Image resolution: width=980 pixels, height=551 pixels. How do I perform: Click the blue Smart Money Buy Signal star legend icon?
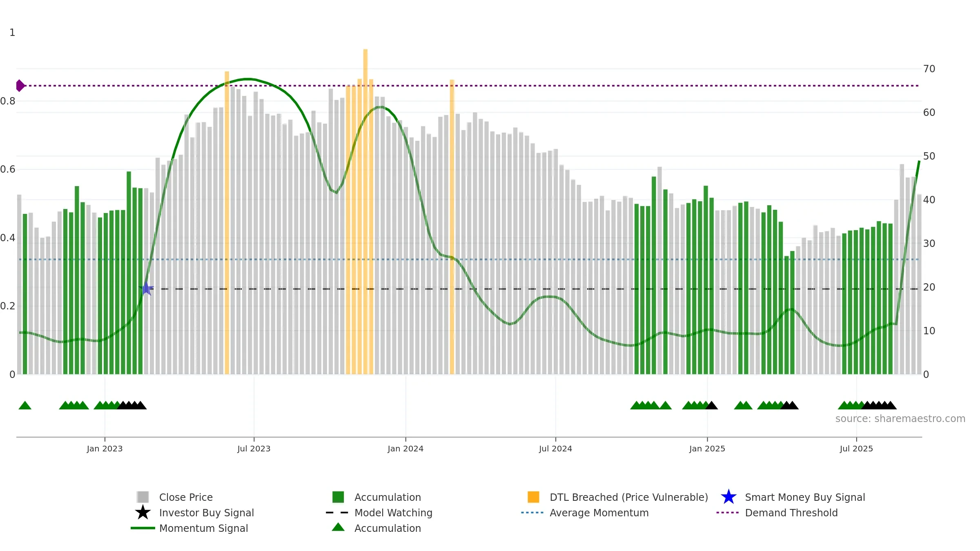(728, 497)
